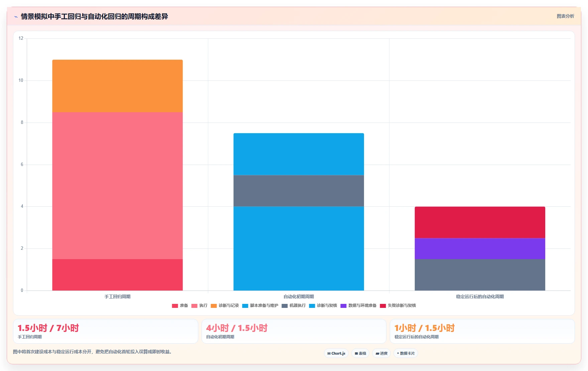Click the purple 数据与环境准备 bar segment
Viewport: 588px width, 371px height.
click(x=480, y=249)
